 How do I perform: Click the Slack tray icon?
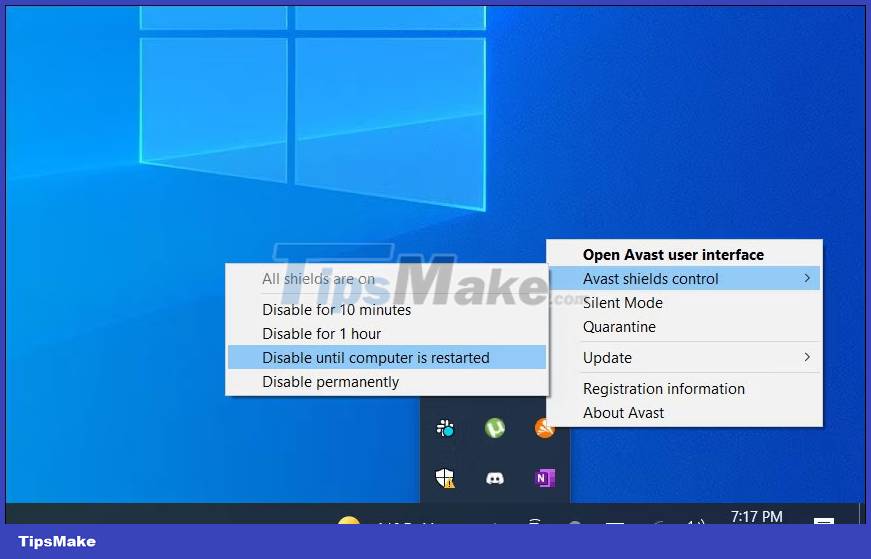445,428
